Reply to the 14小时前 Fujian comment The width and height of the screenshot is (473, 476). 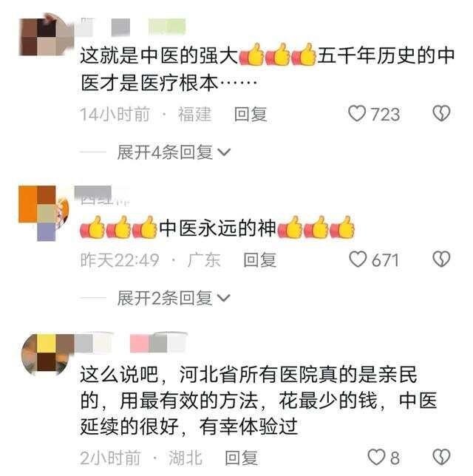[251, 114]
